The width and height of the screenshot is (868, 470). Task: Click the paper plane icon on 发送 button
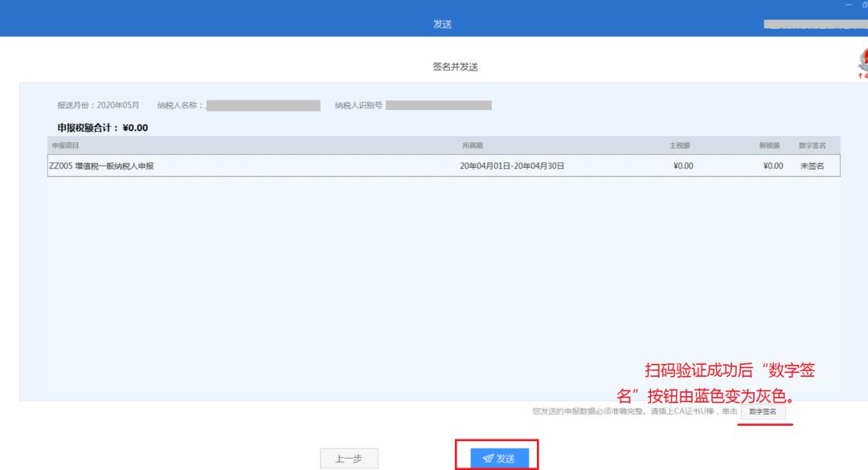click(487, 458)
